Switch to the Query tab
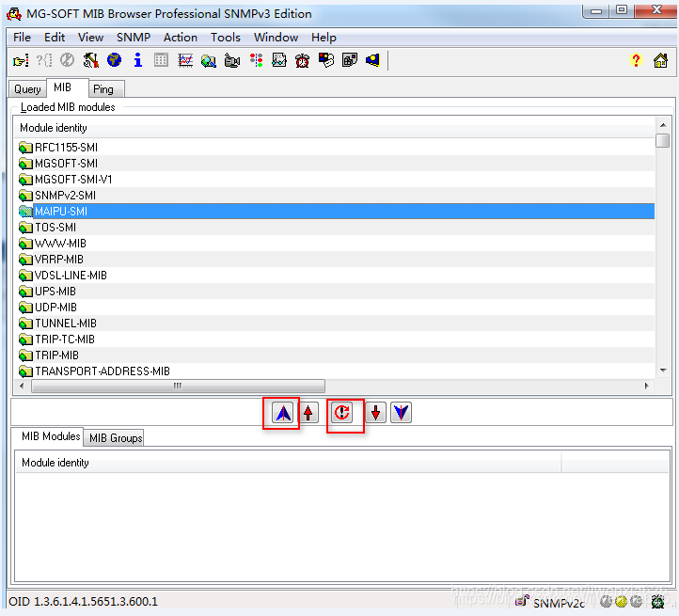The height and width of the screenshot is (616, 679). coord(27,89)
